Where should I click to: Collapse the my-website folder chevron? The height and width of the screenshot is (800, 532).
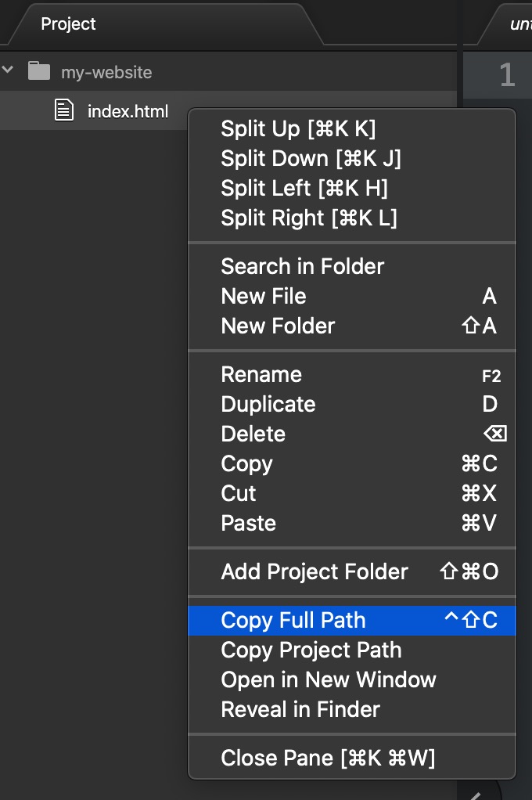[9, 70]
